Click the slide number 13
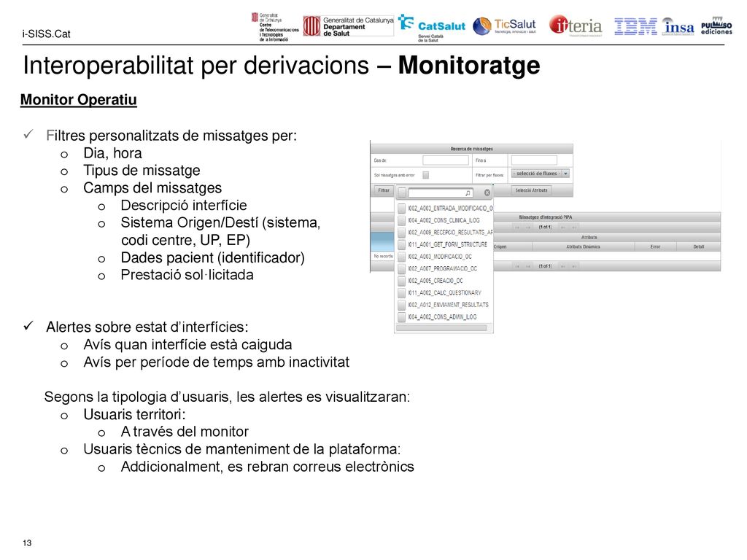 click(x=27, y=542)
